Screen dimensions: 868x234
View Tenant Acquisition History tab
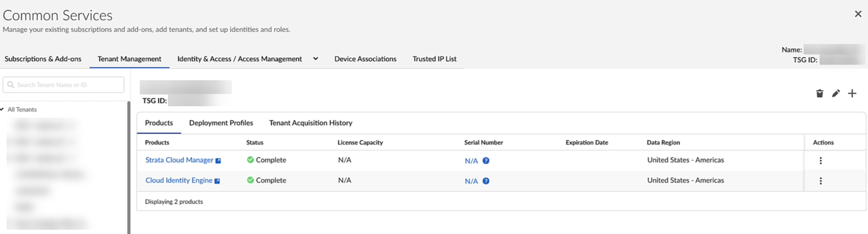point(311,123)
